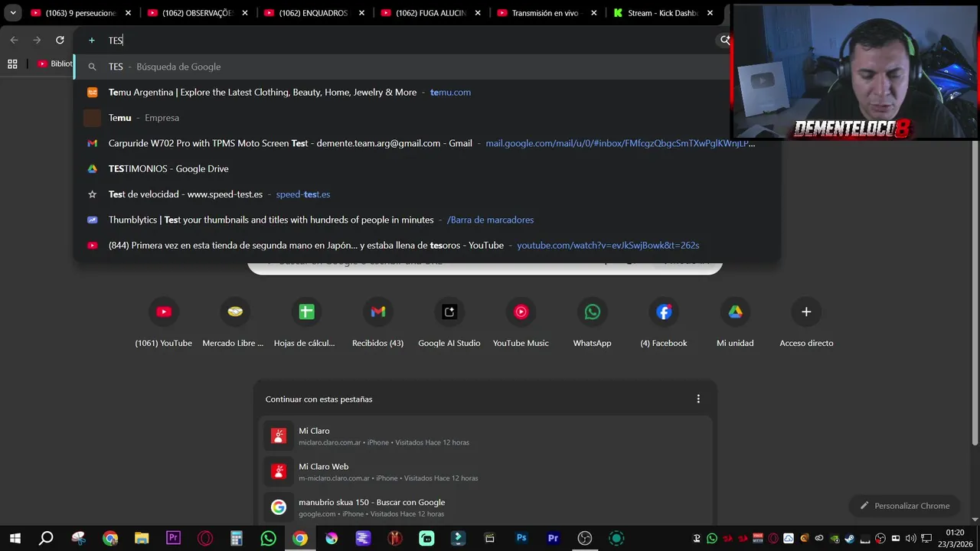Open WhatsApp from the taskbar
Image resolution: width=980 pixels, height=551 pixels.
268,539
